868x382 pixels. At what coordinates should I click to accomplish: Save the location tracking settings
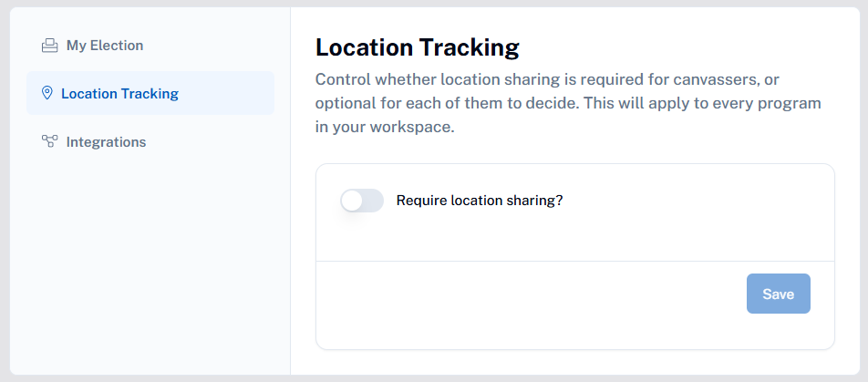coord(779,294)
